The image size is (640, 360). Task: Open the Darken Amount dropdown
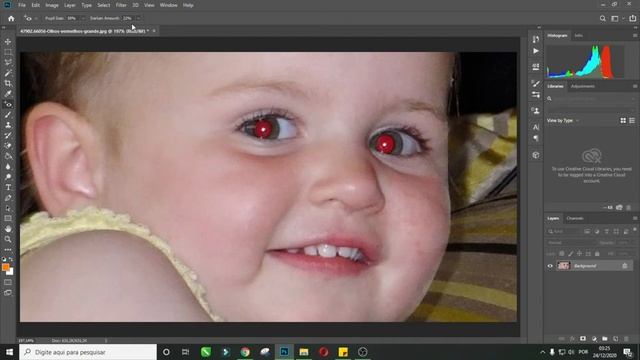tap(138, 18)
